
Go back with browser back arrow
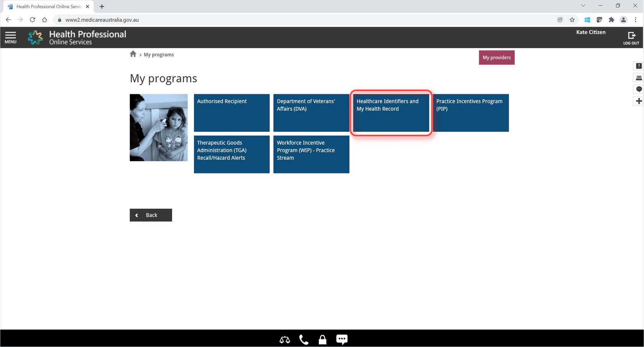point(8,20)
